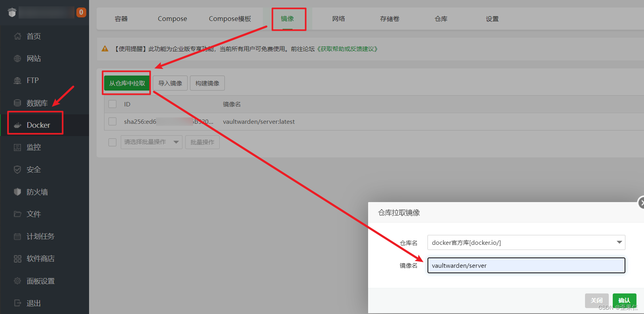Screen dimensions: 644x314
Task: Focus the 镜像名 input with vaultwarden/server
Action: pyautogui.click(x=526, y=265)
